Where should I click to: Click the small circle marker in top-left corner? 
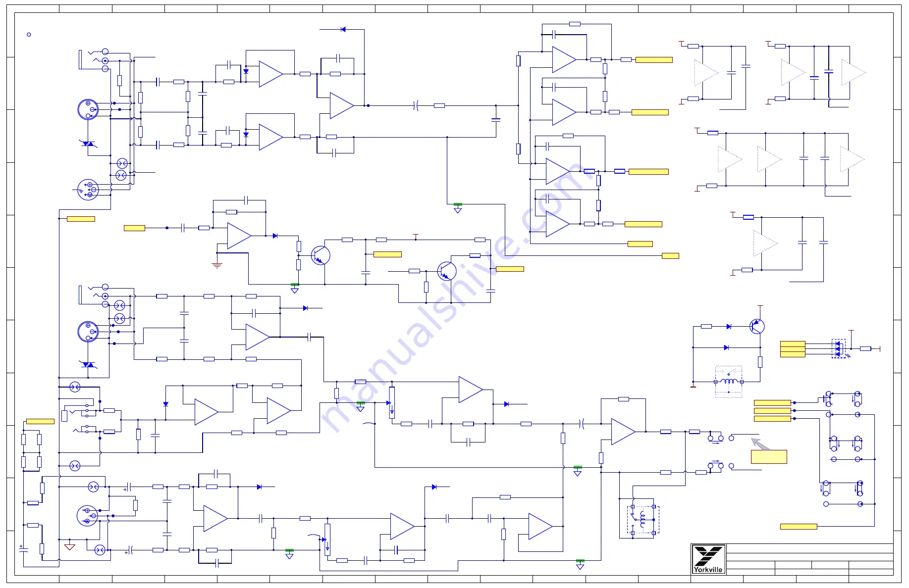(x=29, y=35)
